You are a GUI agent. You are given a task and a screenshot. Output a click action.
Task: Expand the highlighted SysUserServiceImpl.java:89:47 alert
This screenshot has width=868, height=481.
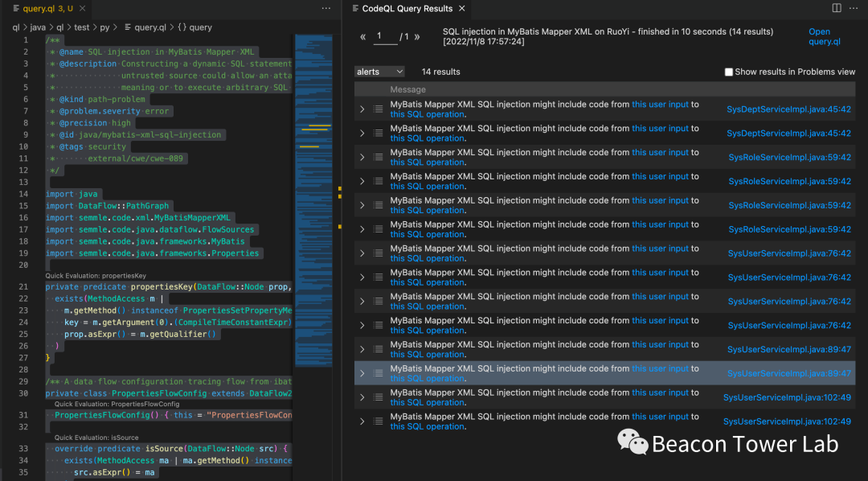point(362,373)
